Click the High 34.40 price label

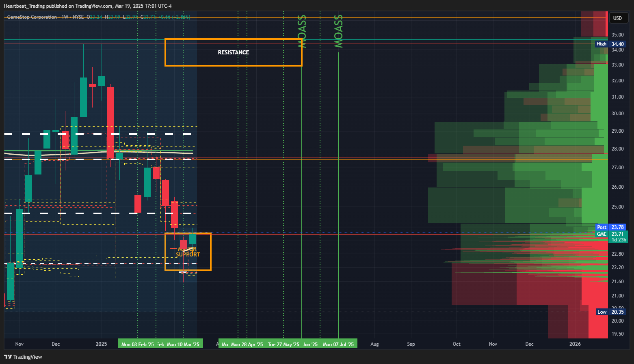(610, 44)
